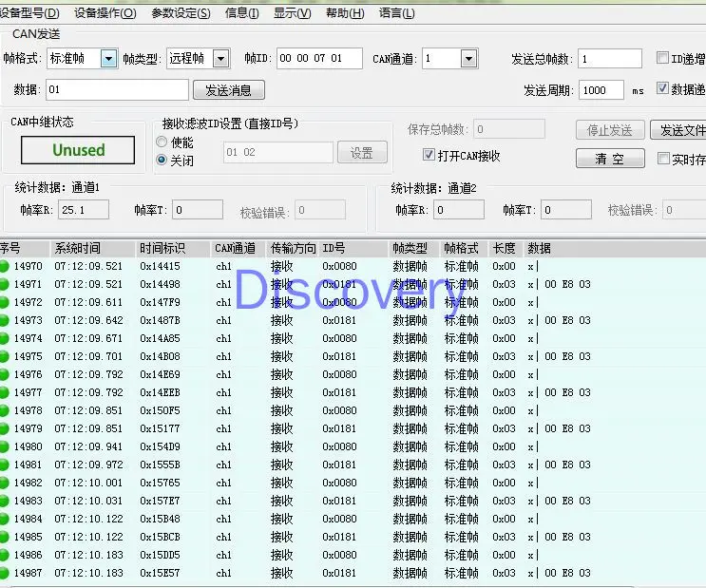This screenshot has width=706, height=588.
Task: Expand the 帧格式 dropdown showing 标准帧
Action: point(108,59)
